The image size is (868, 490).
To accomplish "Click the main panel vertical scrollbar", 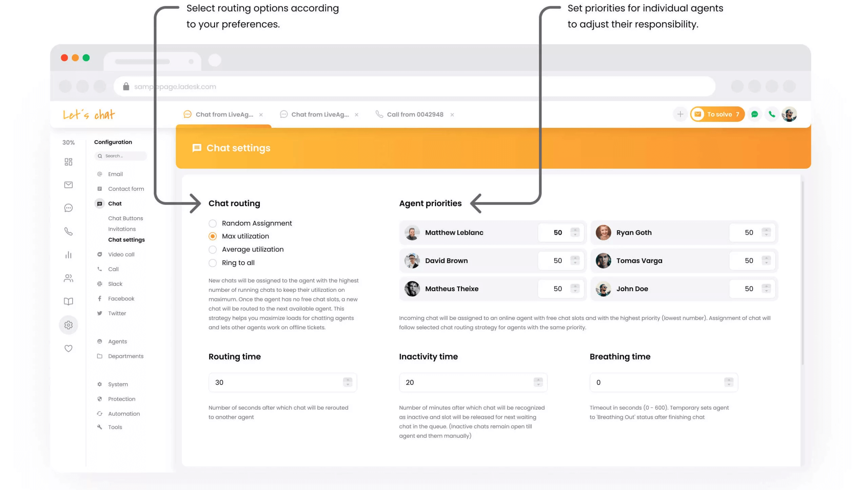I will 802,271.
